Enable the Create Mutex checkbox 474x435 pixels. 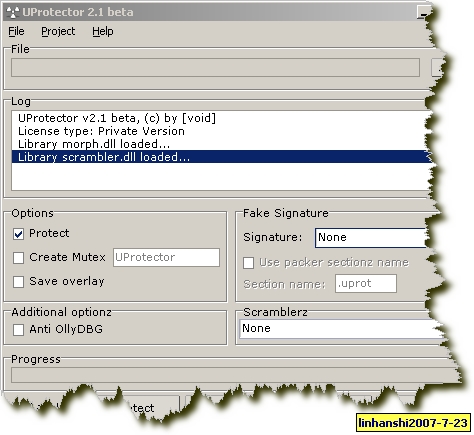[x=19, y=258]
